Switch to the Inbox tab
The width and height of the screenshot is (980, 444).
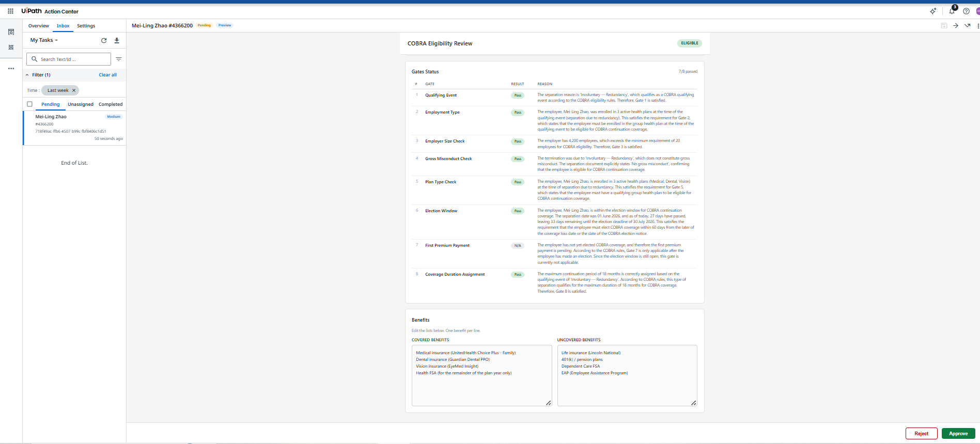(x=63, y=26)
